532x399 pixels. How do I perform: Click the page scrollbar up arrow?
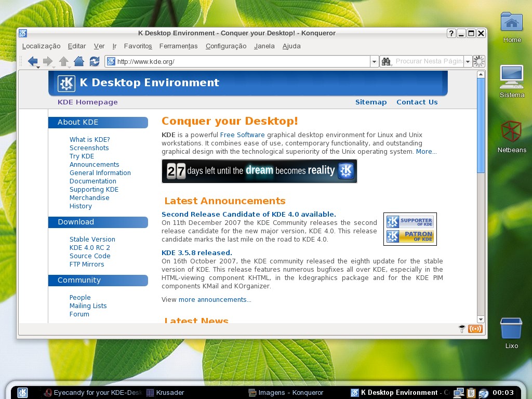pyautogui.click(x=481, y=74)
